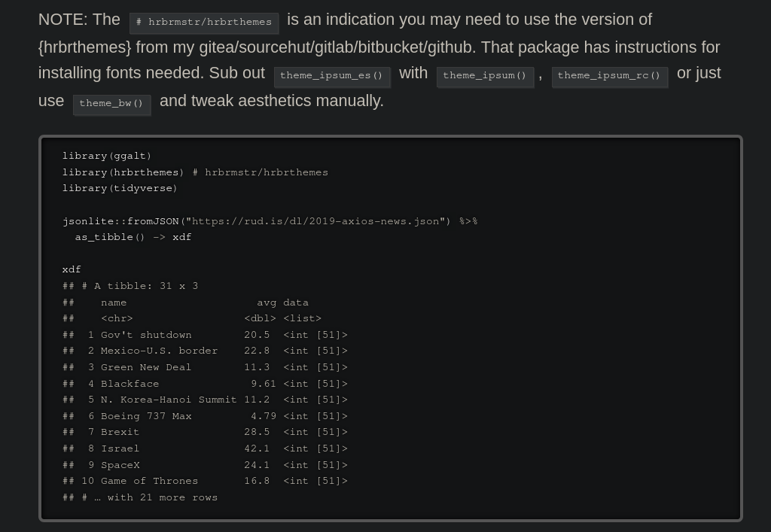Screen dimensions: 771x532
Task: Select the theme_bw() inline code element
Action: [x=111, y=103]
